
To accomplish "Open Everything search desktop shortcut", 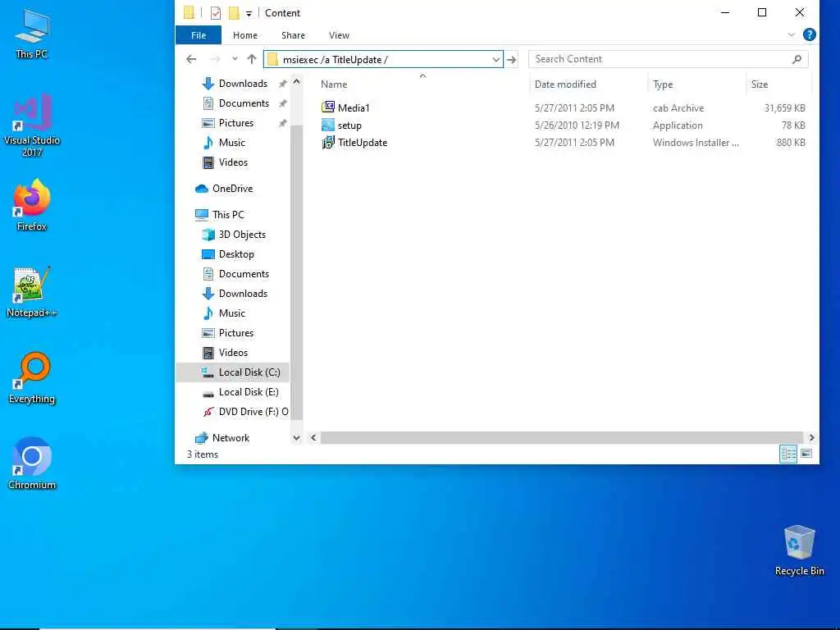I will [32, 377].
